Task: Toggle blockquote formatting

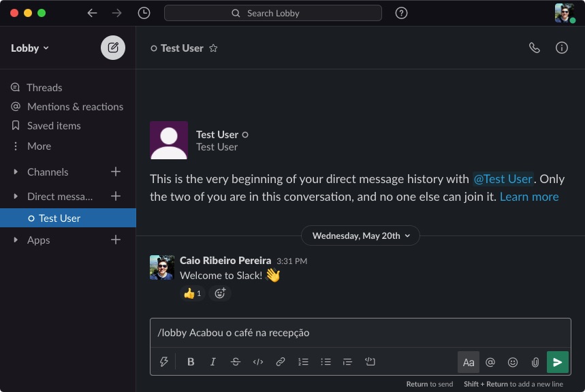Action: click(347, 362)
